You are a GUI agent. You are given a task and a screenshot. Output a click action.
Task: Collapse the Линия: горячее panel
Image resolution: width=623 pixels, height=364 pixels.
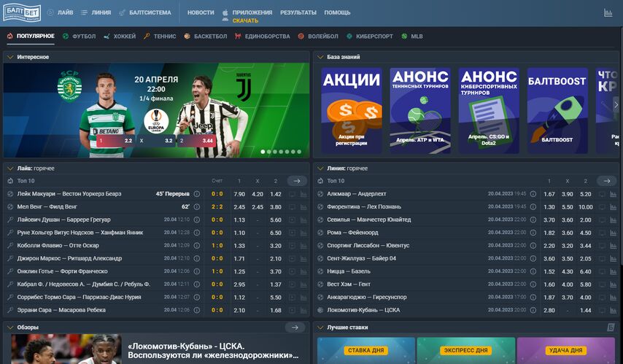click(320, 169)
